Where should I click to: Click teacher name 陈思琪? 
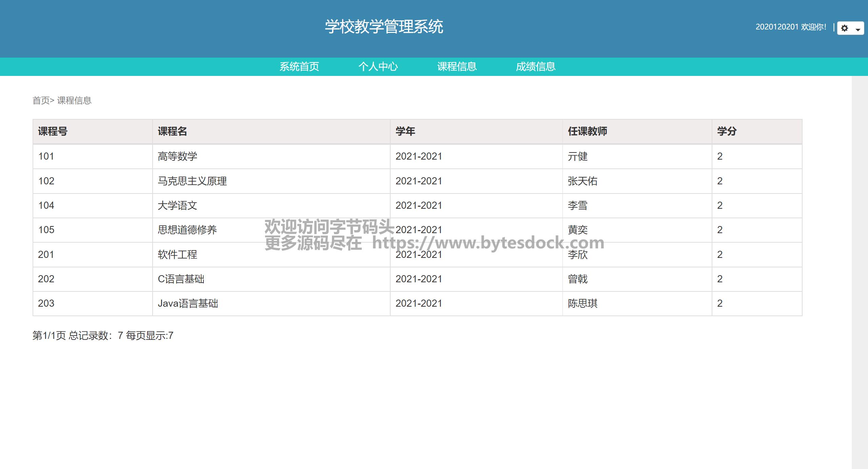pos(583,303)
